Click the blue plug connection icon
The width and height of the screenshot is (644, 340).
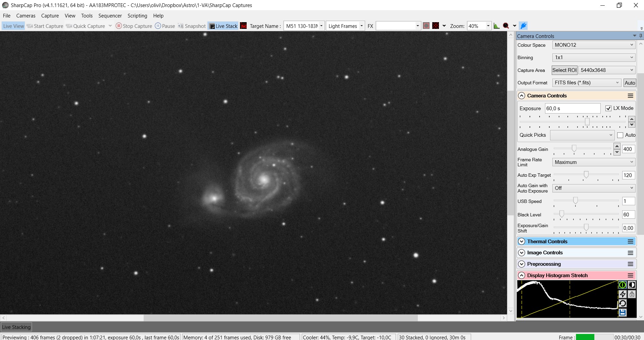click(x=523, y=26)
